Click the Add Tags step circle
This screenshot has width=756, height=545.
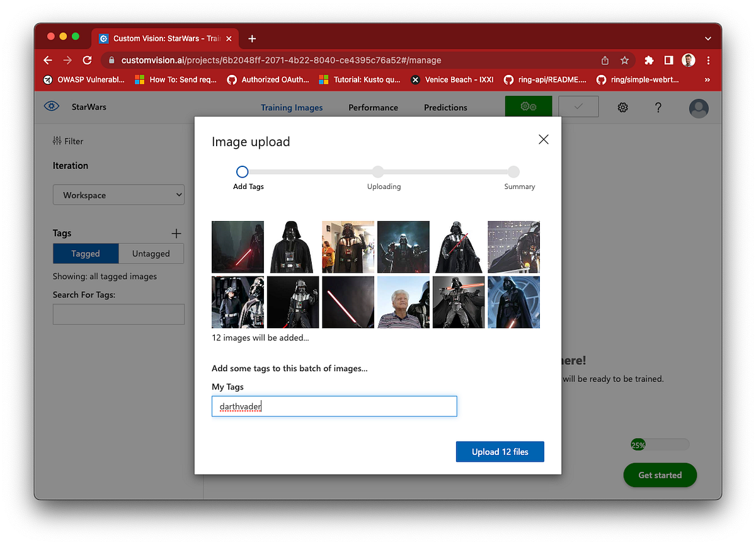[242, 171]
